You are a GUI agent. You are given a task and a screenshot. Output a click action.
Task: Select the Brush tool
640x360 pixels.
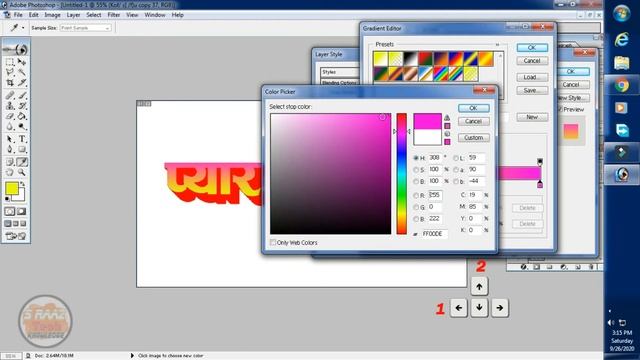(x=22, y=96)
